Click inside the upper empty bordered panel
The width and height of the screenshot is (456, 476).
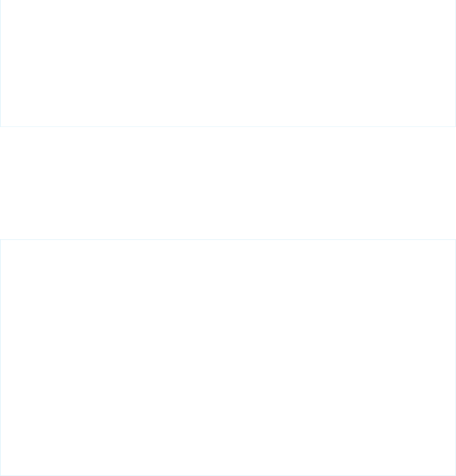pyautogui.click(x=228, y=63)
